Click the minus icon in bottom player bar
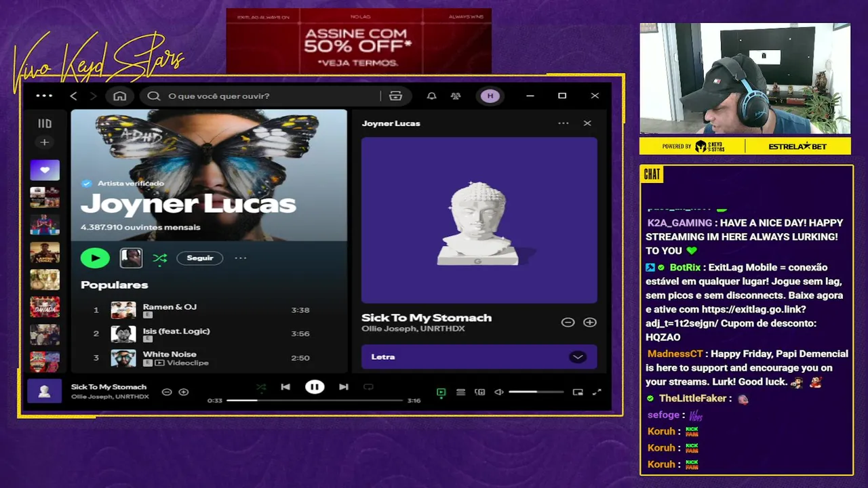Image resolution: width=868 pixels, height=488 pixels. [167, 392]
